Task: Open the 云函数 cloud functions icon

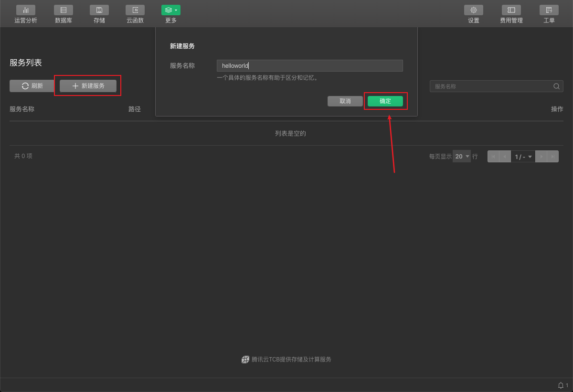Action: click(135, 10)
